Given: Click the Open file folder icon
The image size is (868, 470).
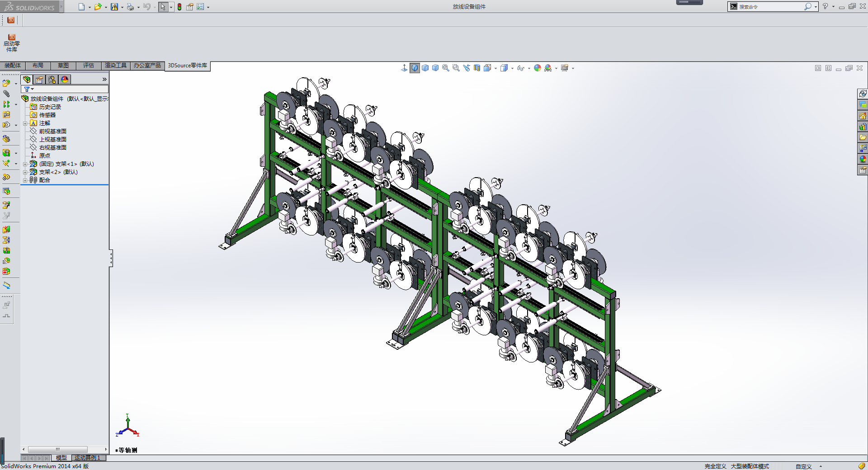Looking at the screenshot, I should pyautogui.click(x=98, y=7).
